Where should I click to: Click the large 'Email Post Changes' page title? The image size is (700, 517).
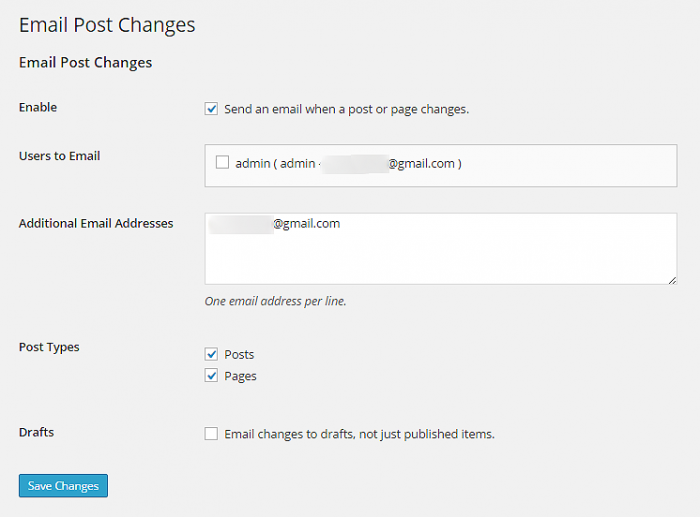(x=107, y=25)
